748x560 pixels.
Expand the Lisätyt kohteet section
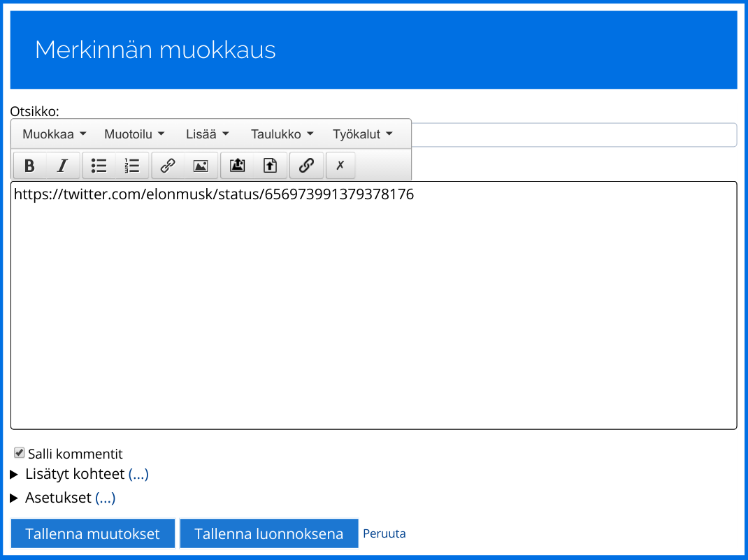[15, 474]
